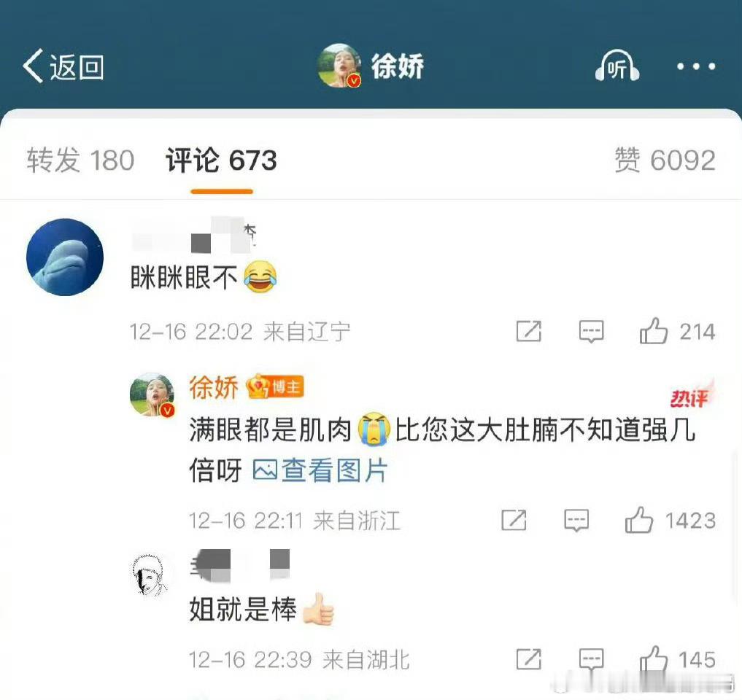
Task: Reply to the 姐就是棒 comment via bubble icon
Action: point(591,660)
